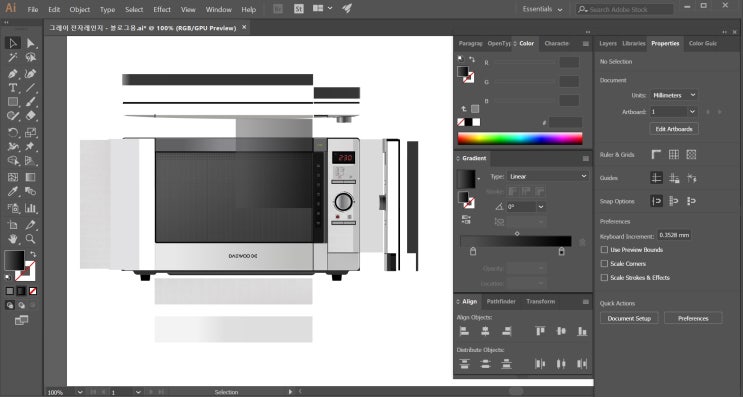This screenshot has height=397, width=743.
Task: Enable Use Preview Bounds checkbox
Action: [604, 250]
